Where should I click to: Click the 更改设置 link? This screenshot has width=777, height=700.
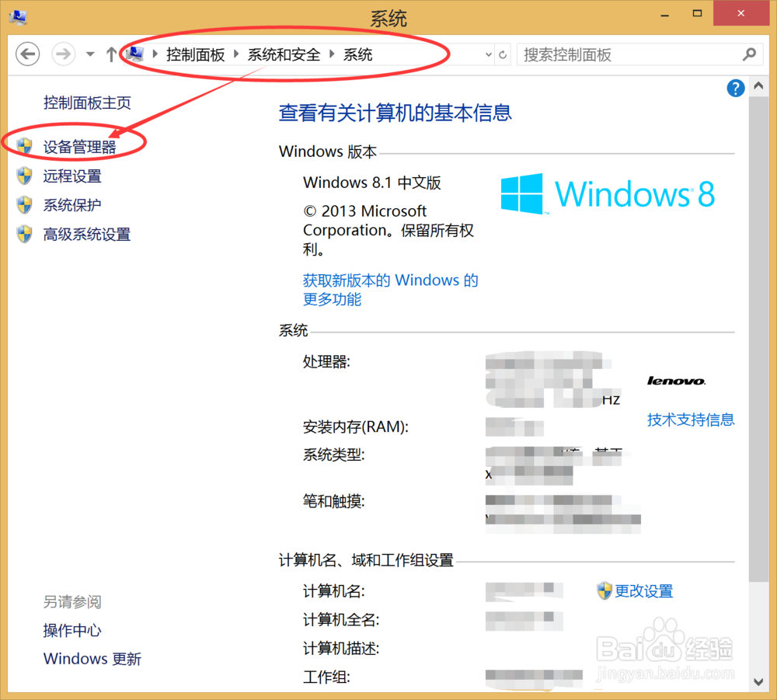point(643,590)
